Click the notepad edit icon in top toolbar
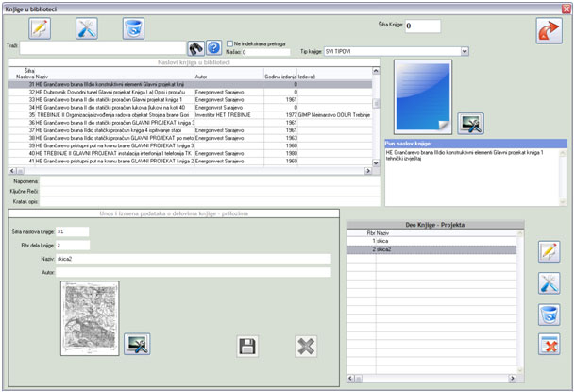575x392 pixels. pyautogui.click(x=40, y=28)
